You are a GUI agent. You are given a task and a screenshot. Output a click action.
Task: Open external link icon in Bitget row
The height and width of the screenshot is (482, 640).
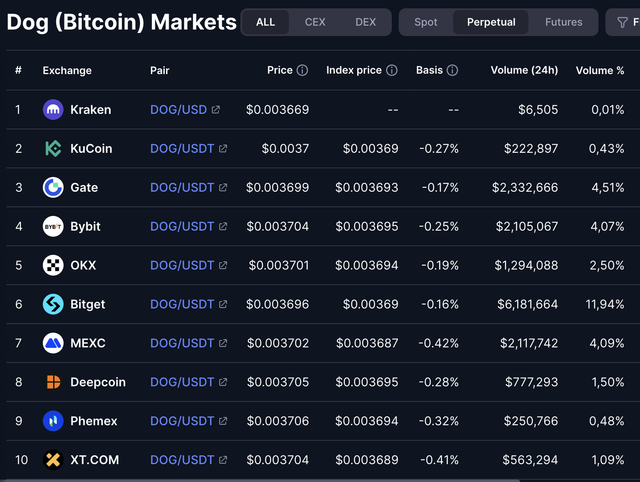coord(223,304)
